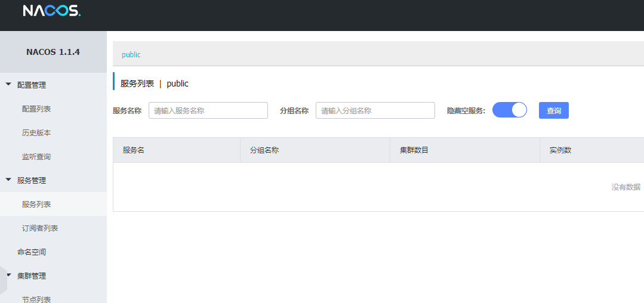Toggle the 隐藏空服务 switch
Screen dimensions: 644x303
tap(509, 110)
